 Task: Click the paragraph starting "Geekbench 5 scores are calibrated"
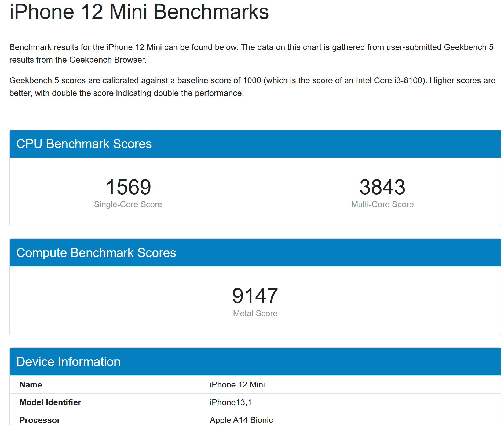click(252, 87)
